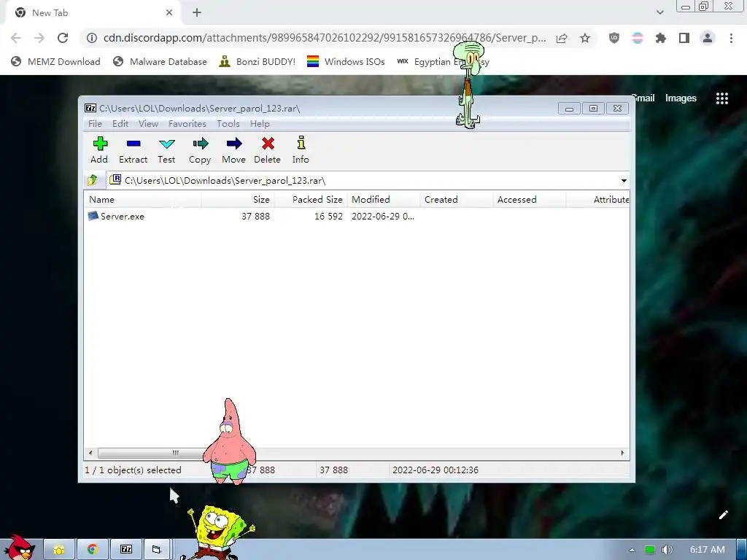This screenshot has width=747, height=560.
Task: Open Chrome three-dot menu
Action: [731, 38]
